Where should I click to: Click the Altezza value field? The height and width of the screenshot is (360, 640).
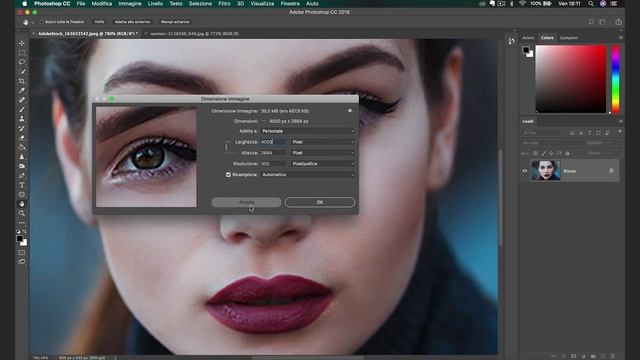pyautogui.click(x=273, y=153)
